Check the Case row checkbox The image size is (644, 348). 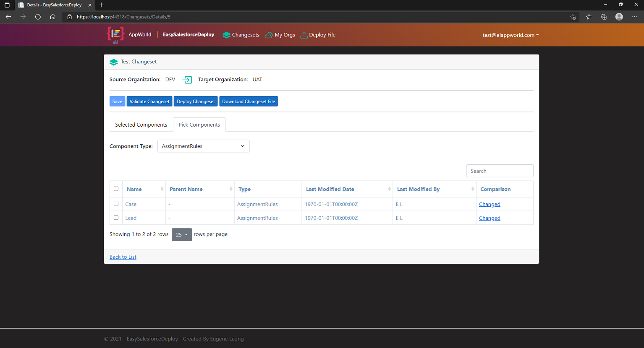click(116, 204)
